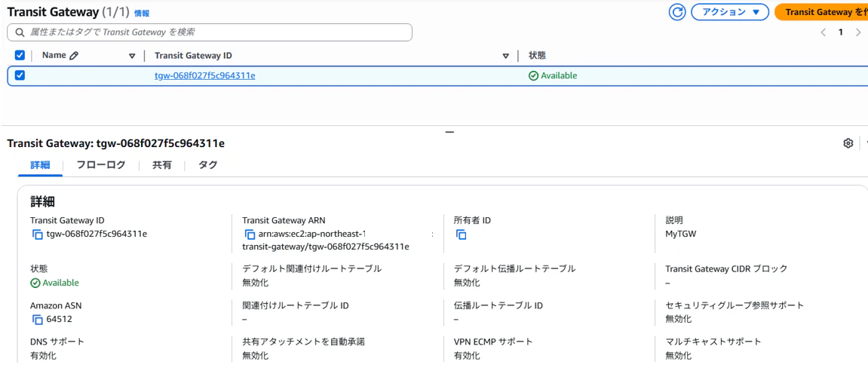The image size is (868, 380).
Task: Focus the Transit Gateway search field
Action: 210,32
